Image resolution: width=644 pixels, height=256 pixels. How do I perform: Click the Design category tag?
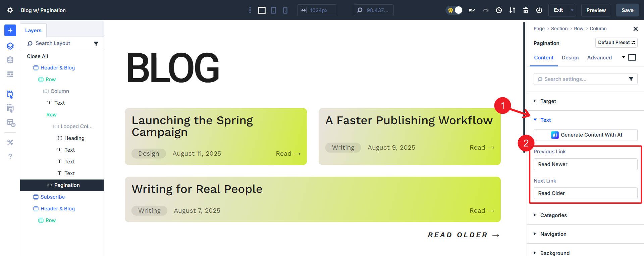[x=149, y=154]
